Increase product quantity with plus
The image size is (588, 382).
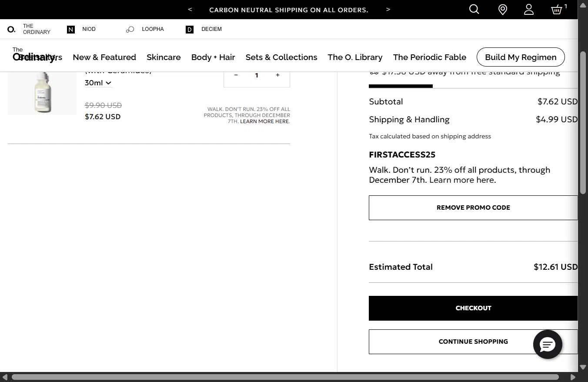pyautogui.click(x=277, y=75)
